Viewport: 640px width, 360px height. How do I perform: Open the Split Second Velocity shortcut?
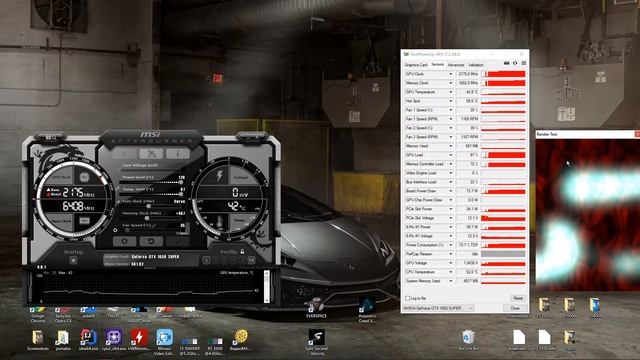click(317, 342)
